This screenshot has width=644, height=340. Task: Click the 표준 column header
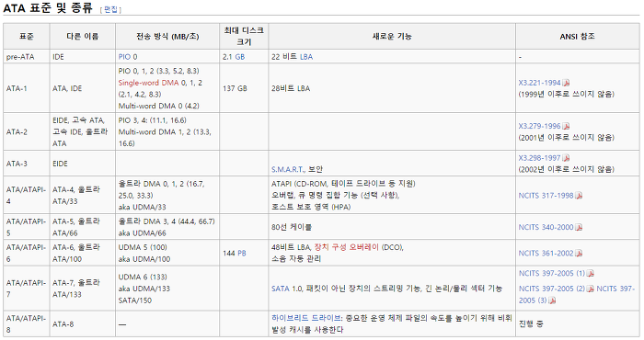point(27,37)
